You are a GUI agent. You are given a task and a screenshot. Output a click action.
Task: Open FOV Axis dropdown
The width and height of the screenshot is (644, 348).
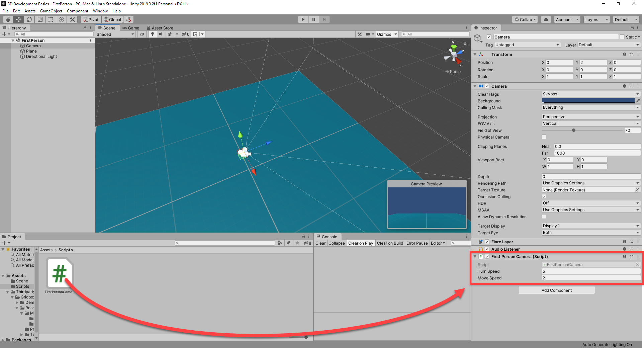(591, 123)
